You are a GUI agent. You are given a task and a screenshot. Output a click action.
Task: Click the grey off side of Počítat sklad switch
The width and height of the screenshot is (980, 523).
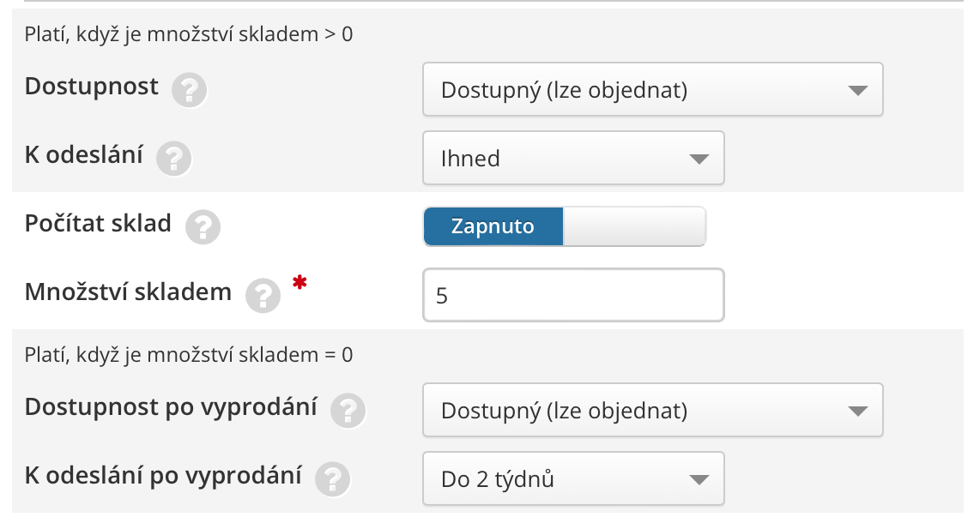pos(634,226)
